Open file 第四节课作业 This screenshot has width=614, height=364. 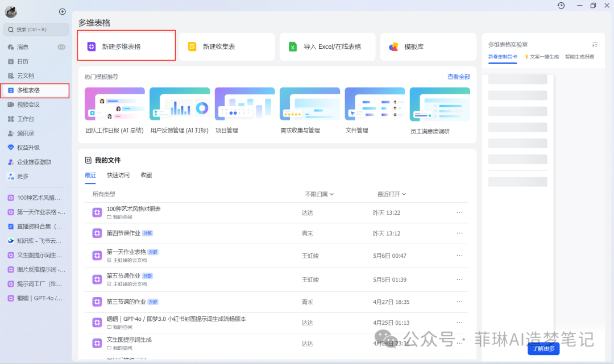(x=123, y=233)
